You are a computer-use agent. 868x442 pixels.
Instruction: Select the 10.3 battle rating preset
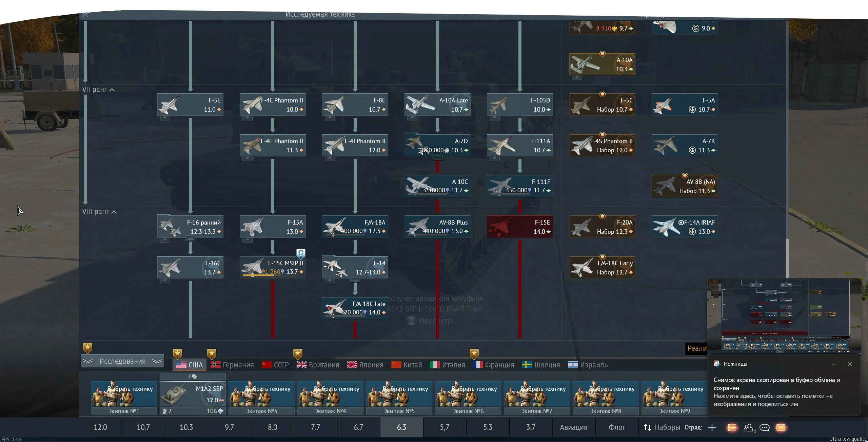click(x=186, y=427)
